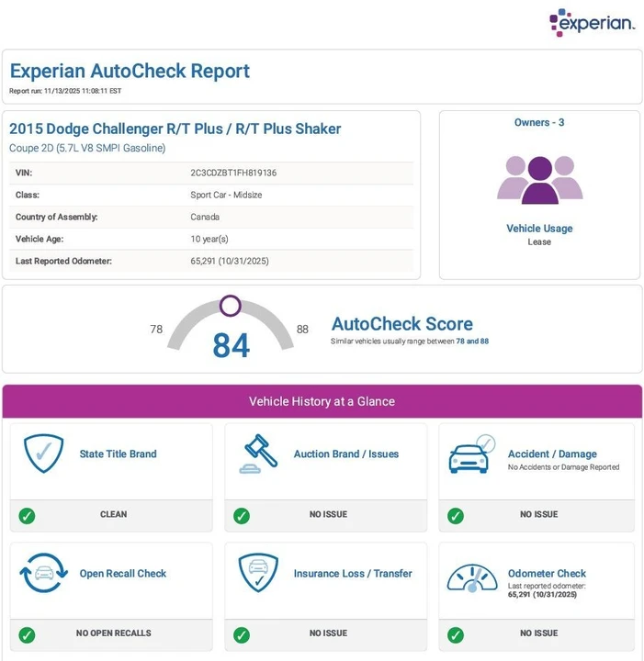Click green checkmark under Odometer Check
This screenshot has width=644, height=661.
coord(456,634)
